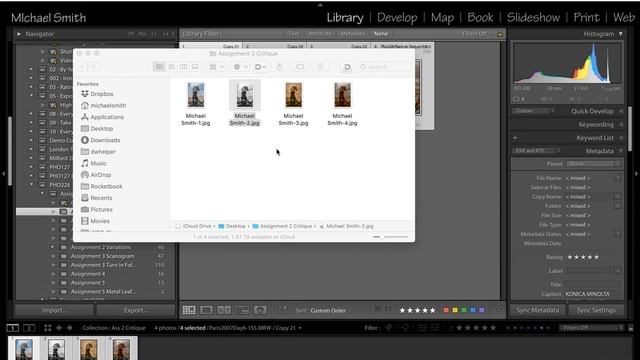The height and width of the screenshot is (360, 640).
Task: Expand the Keywording panel
Action: 620,124
